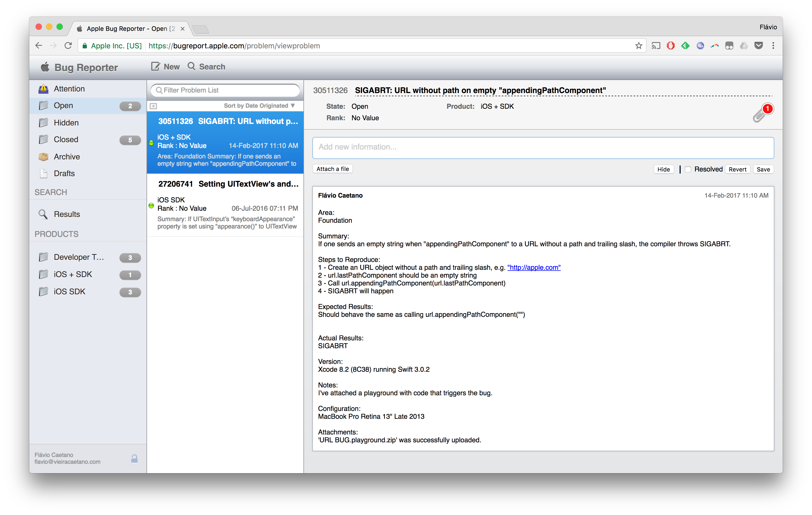The image size is (812, 515).
Task: Open the Pocket extension icon
Action: tap(759, 45)
